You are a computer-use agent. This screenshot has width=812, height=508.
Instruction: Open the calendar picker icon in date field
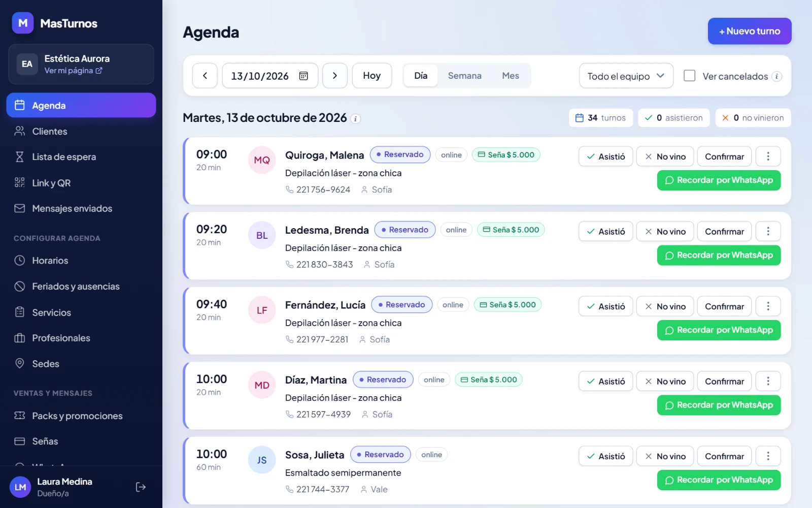303,76
